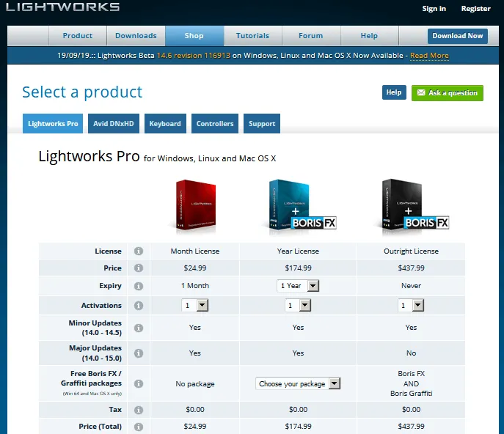Click the info icon beside Expiry
The width and height of the screenshot is (504, 434).
click(139, 286)
